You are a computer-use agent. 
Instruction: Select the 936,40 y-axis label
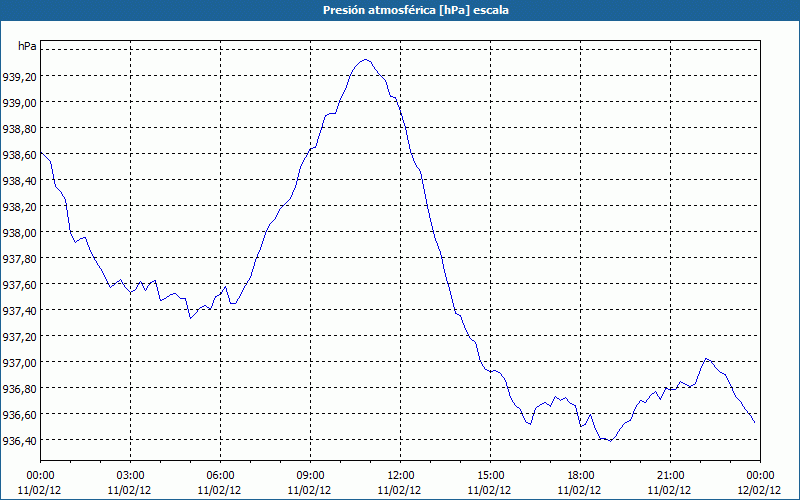pos(19,441)
